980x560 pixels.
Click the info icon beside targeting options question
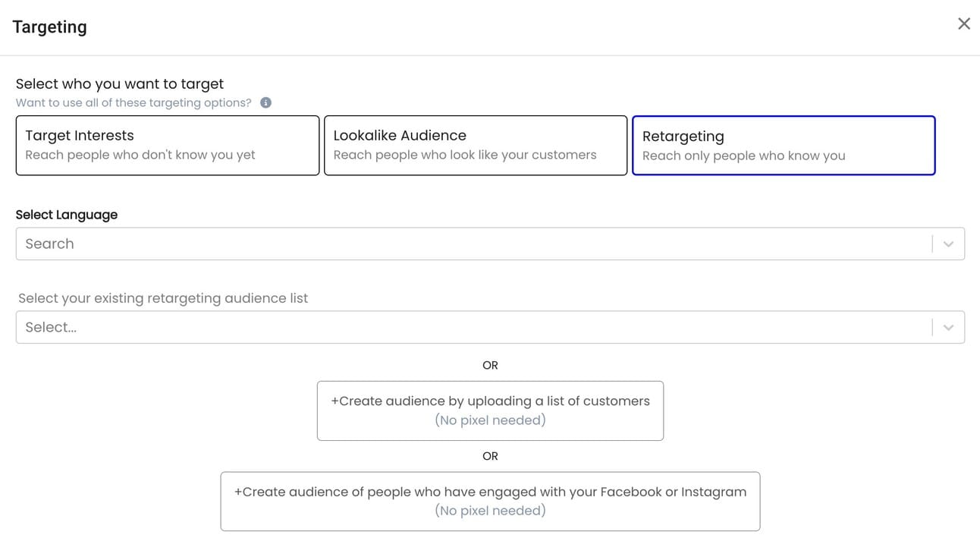tap(265, 102)
